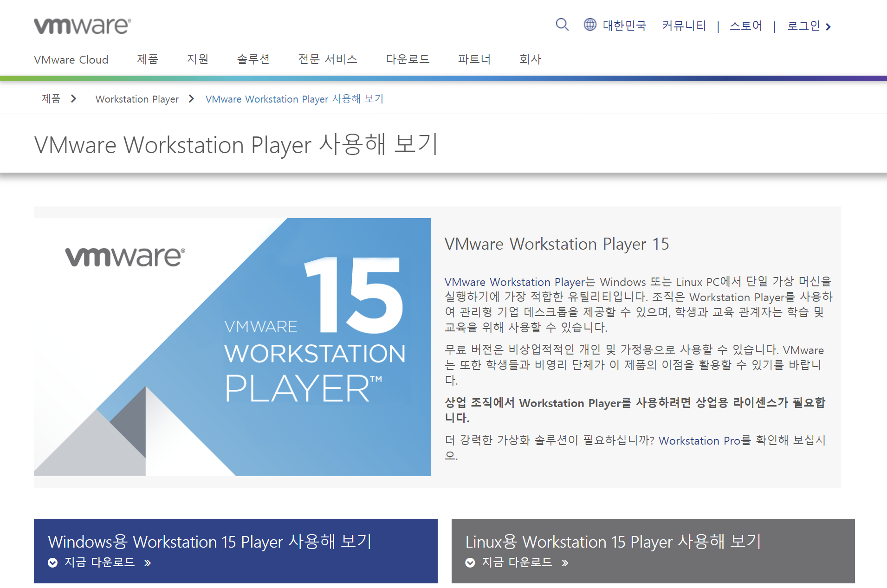Click the double chevron after Windows 지금 다운로드

pyautogui.click(x=148, y=563)
